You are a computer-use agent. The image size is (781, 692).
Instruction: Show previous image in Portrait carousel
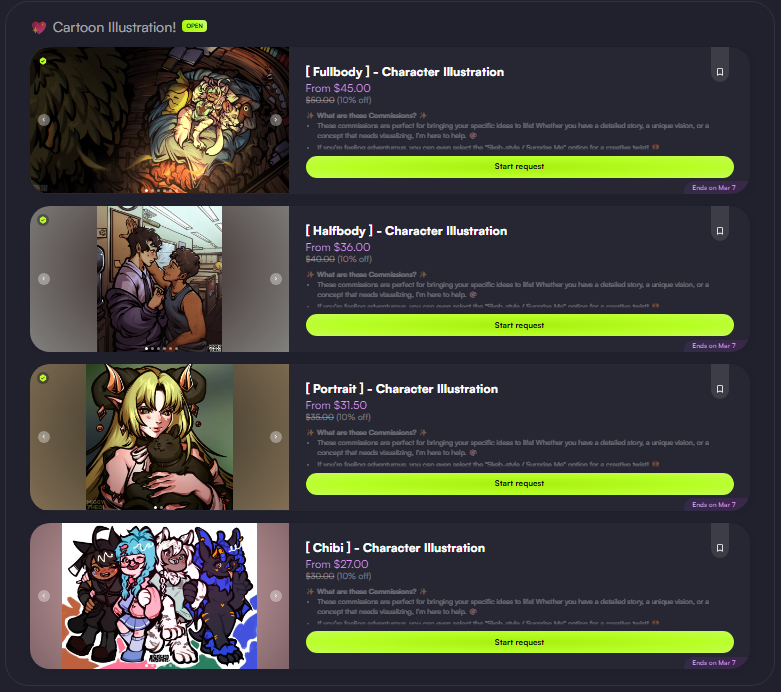pos(44,437)
